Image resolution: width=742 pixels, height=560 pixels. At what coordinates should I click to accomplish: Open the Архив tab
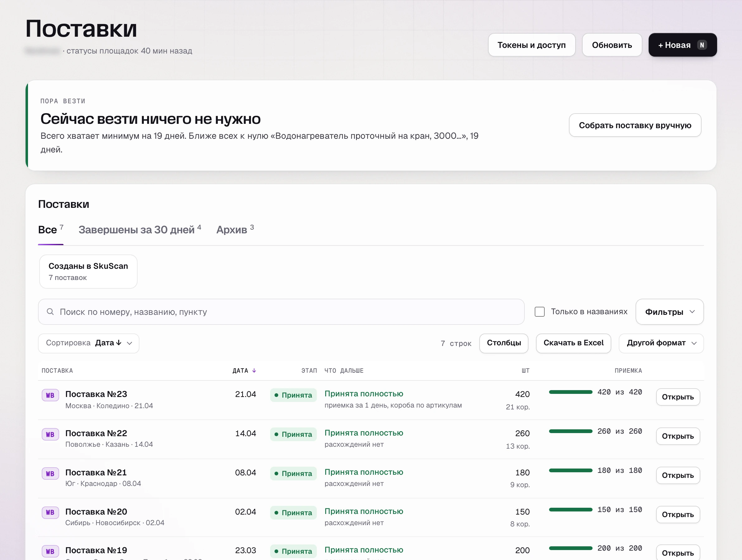click(235, 230)
